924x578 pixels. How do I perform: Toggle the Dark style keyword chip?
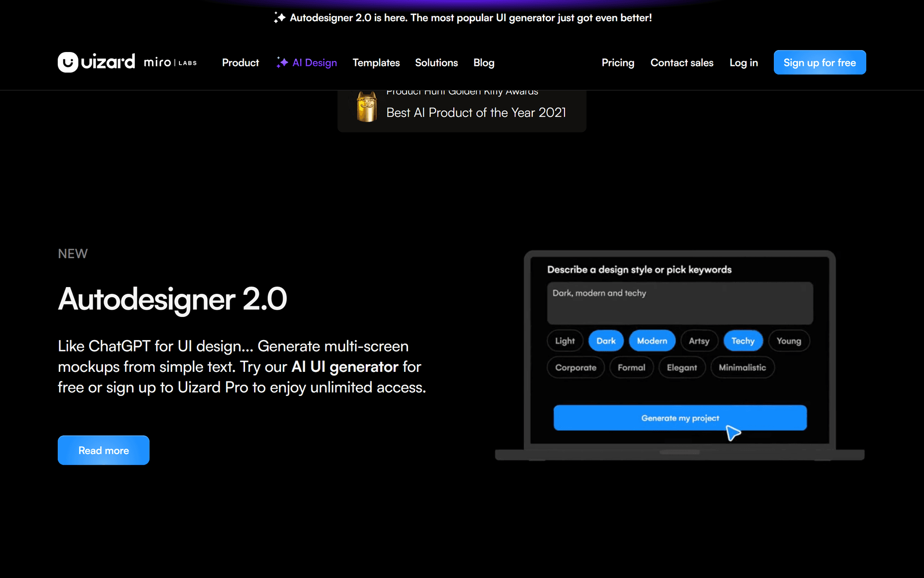pyautogui.click(x=606, y=341)
